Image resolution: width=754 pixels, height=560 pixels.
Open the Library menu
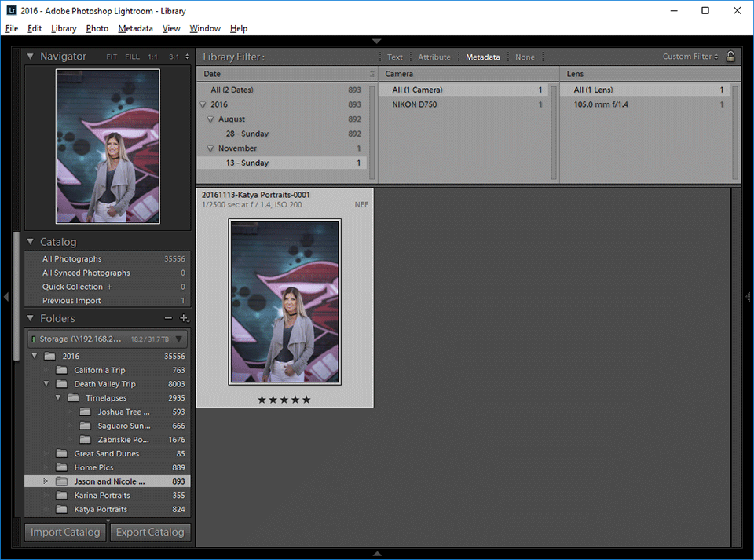click(63, 28)
